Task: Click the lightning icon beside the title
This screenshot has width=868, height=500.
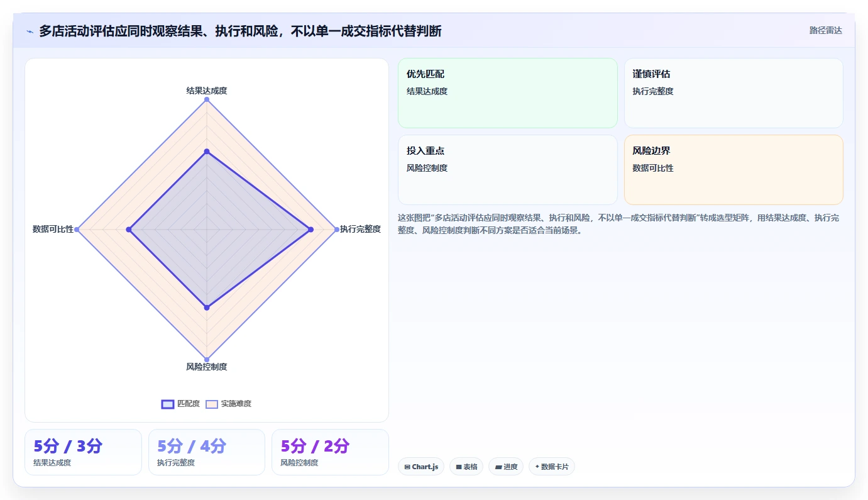Action: pyautogui.click(x=30, y=31)
